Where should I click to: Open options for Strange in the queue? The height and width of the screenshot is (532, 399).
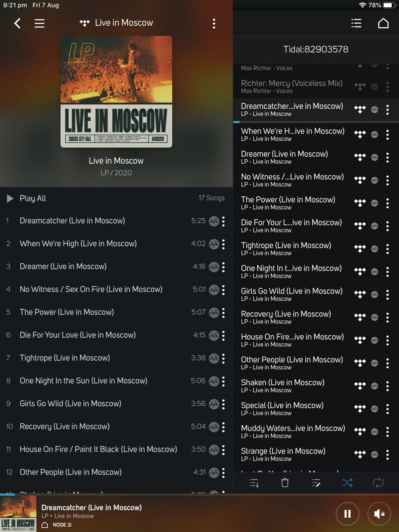click(387, 455)
